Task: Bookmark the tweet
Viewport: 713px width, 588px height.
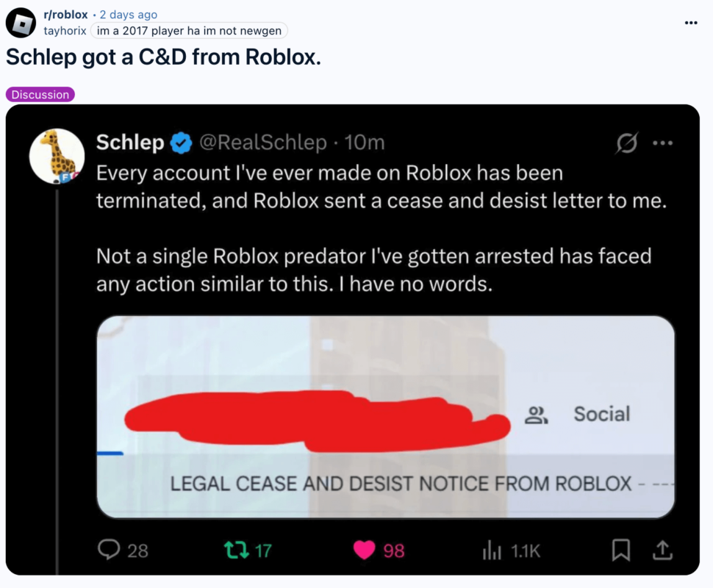Action: click(x=622, y=550)
